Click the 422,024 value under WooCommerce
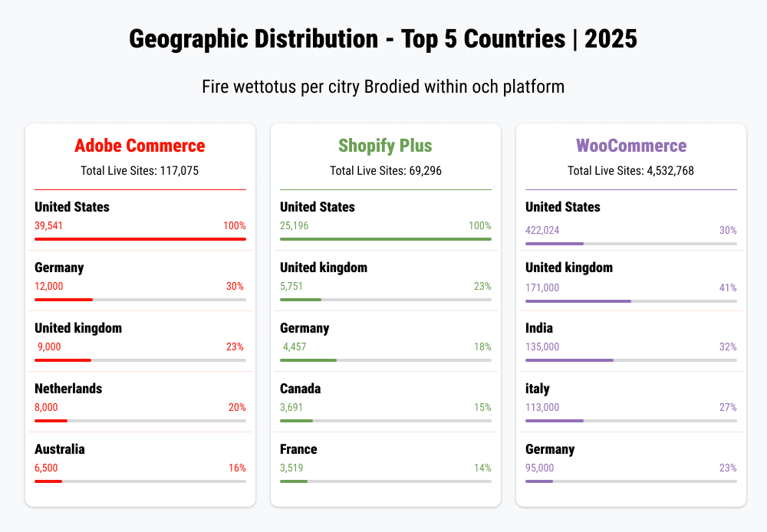The width and height of the screenshot is (767, 532). [542, 230]
